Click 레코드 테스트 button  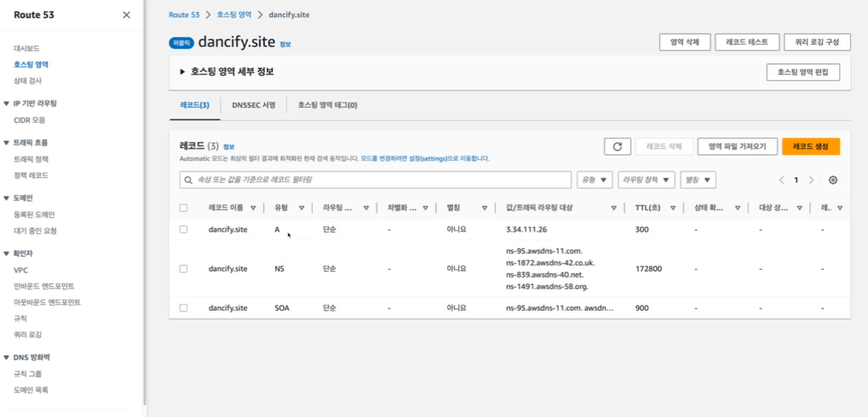click(x=747, y=42)
